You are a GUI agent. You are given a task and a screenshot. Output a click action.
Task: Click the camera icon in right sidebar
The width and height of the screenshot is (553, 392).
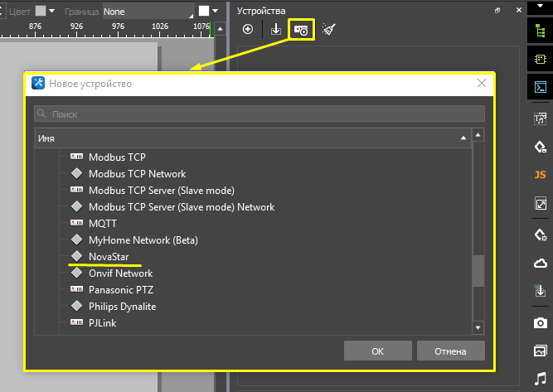click(x=540, y=322)
